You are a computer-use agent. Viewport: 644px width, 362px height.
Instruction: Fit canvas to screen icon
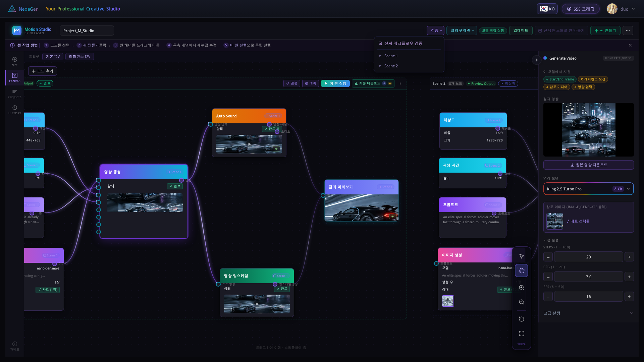522,334
